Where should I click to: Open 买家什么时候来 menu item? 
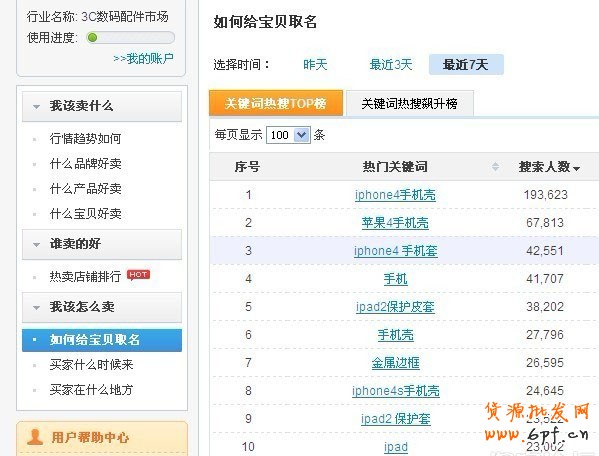click(91, 364)
